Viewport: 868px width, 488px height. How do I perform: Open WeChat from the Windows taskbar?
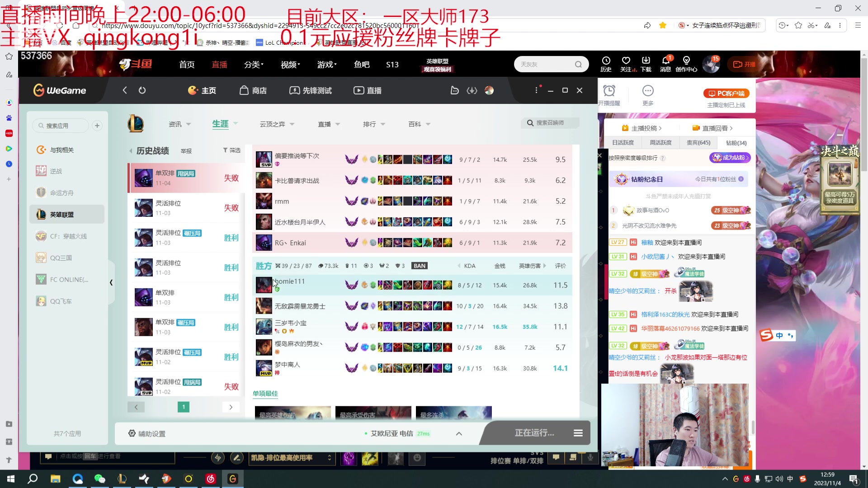coord(99,479)
